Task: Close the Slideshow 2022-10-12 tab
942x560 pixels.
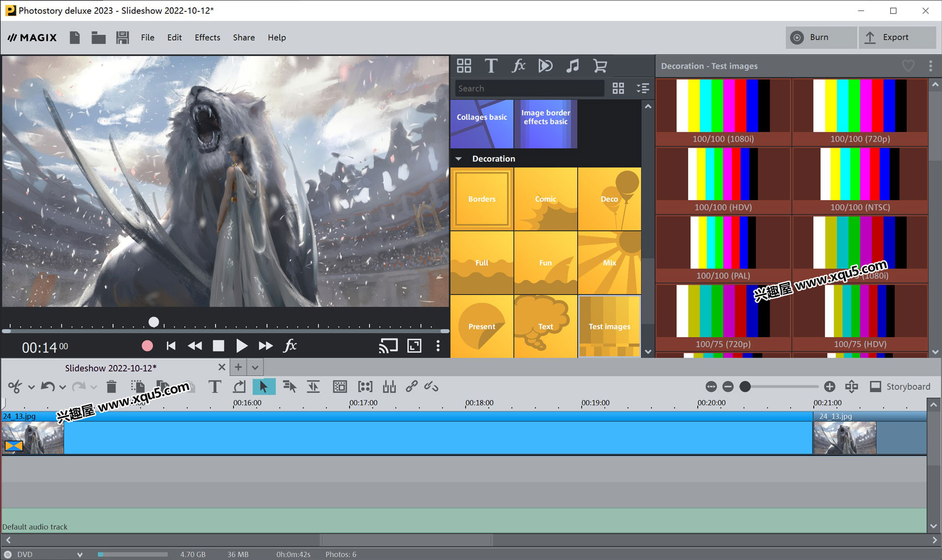Action: [222, 368]
